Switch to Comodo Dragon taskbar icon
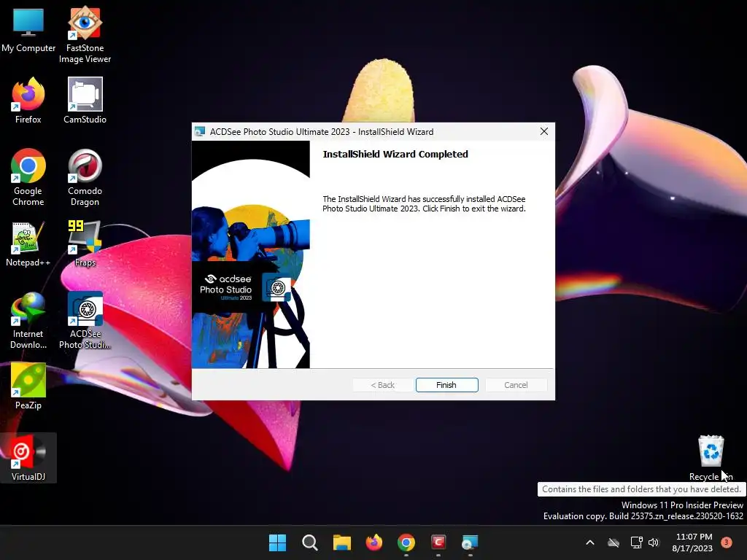Viewport: 747px width, 560px height. [x=438, y=542]
